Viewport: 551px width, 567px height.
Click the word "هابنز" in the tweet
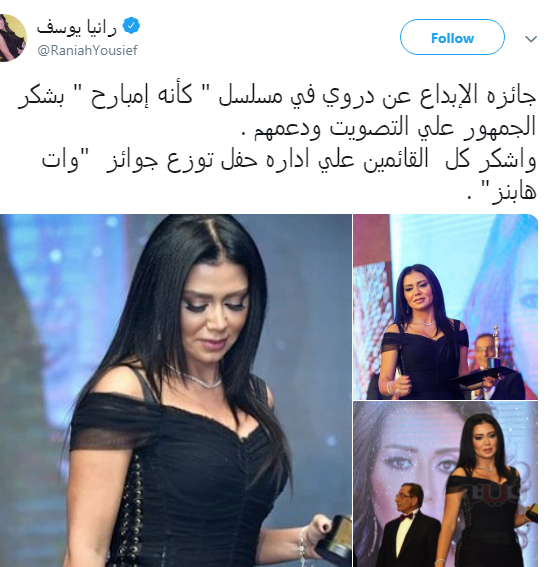513,192
